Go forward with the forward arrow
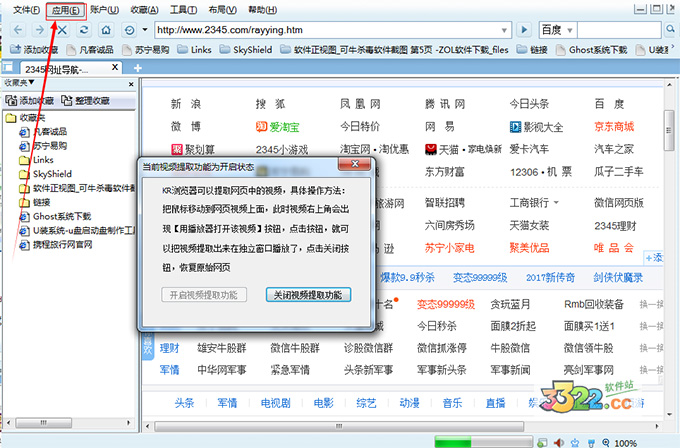This screenshot has height=448, width=680. click(39, 30)
